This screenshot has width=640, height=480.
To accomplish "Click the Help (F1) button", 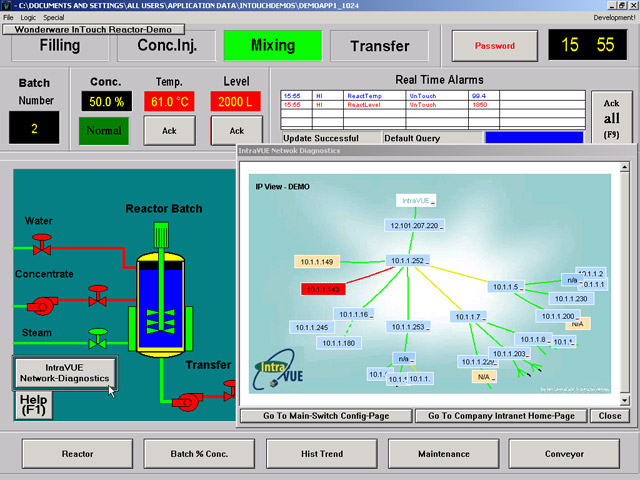I will pos(34,405).
